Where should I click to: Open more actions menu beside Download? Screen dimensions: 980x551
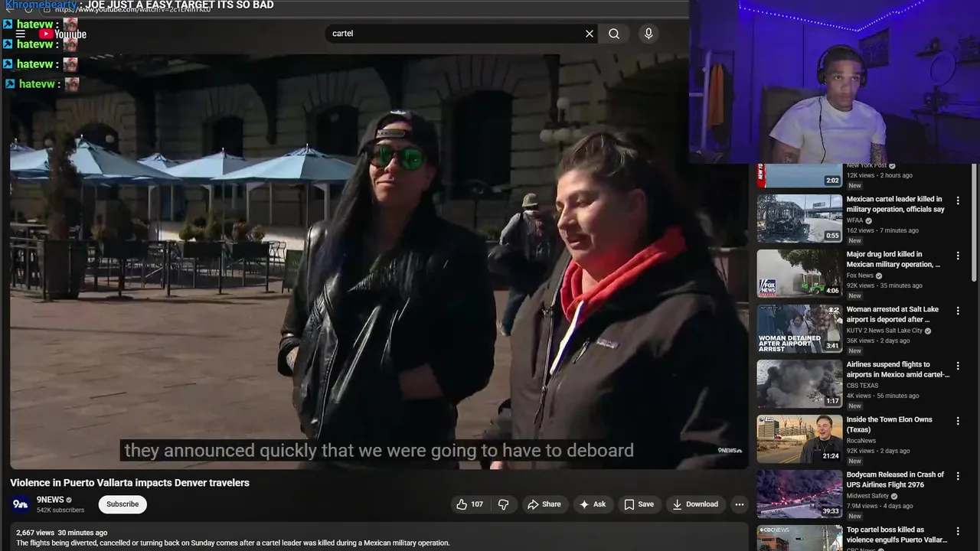(739, 504)
